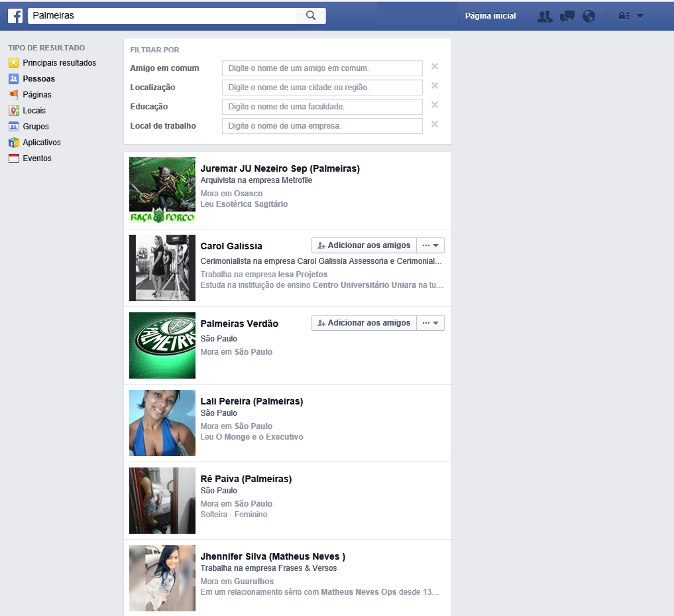Click the Amigo em comum input field
674x616 pixels.
pos(322,68)
